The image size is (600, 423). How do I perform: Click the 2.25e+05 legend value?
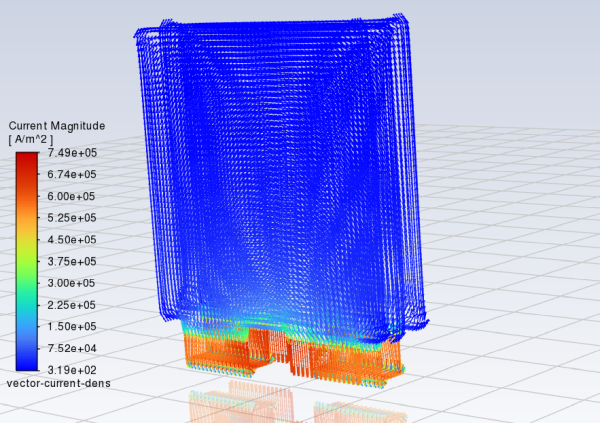pyautogui.click(x=72, y=305)
